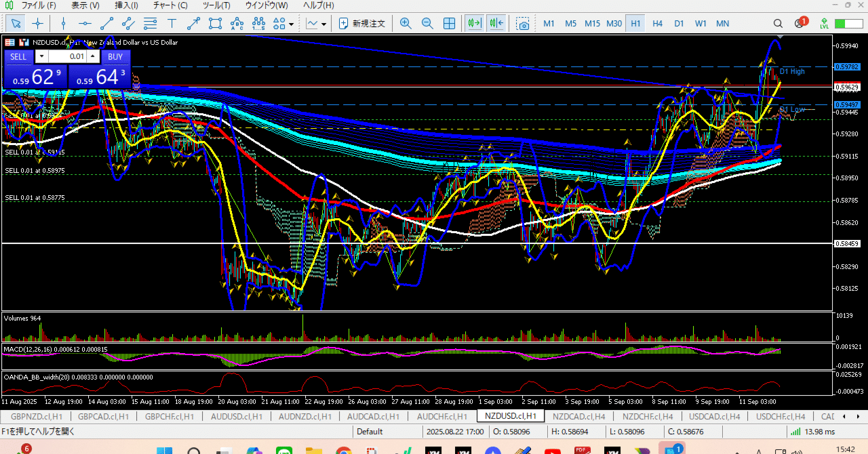Open the chart type dropdown
Image resolution: width=868 pixels, height=454 pixels.
(x=316, y=23)
